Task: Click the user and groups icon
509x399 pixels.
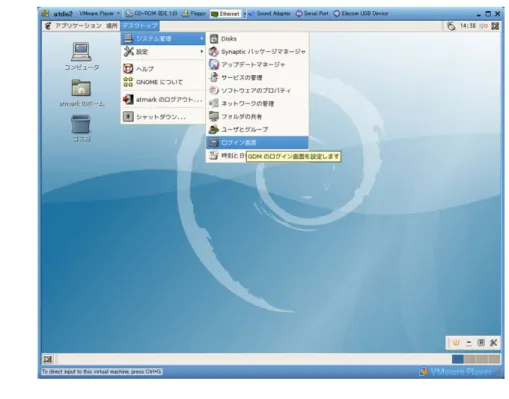Action: [x=214, y=129]
